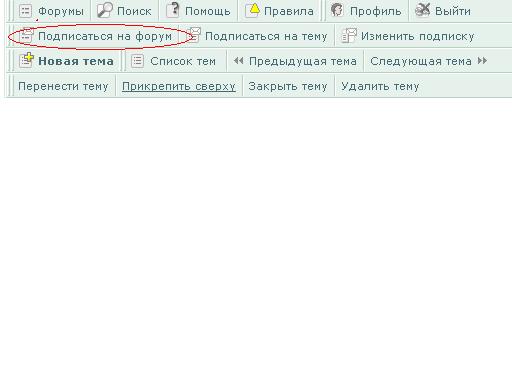This screenshot has width=512, height=384.
Task: Open the Помощь help link
Action: pos(208,11)
